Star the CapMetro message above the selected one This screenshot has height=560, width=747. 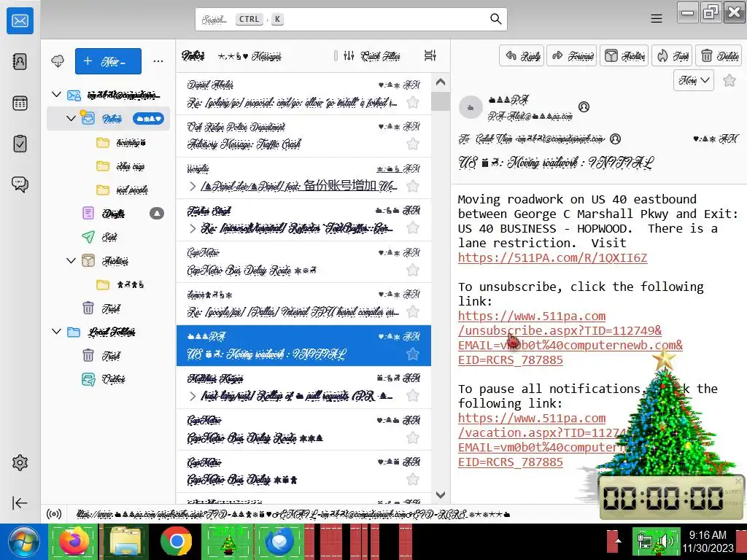[413, 270]
